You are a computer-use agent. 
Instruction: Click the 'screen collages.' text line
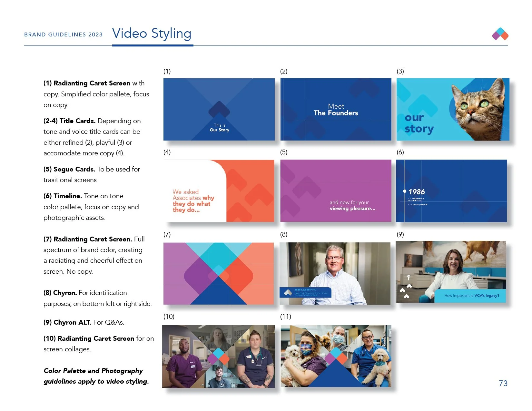tap(67, 349)
